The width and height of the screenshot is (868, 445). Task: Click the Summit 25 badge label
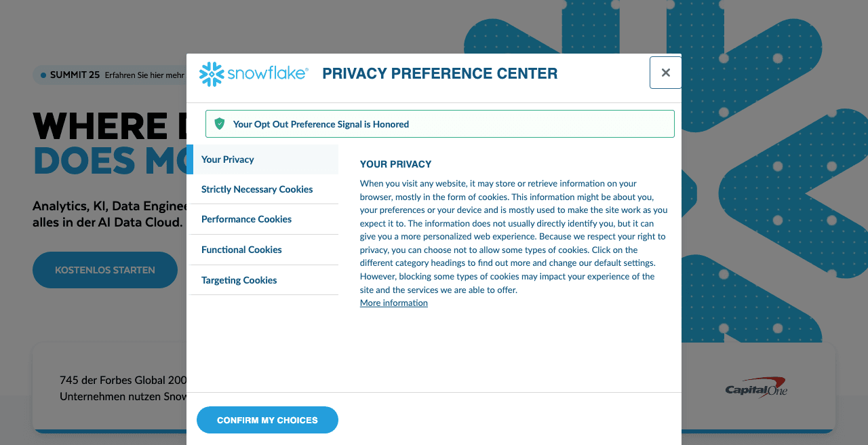click(x=75, y=75)
